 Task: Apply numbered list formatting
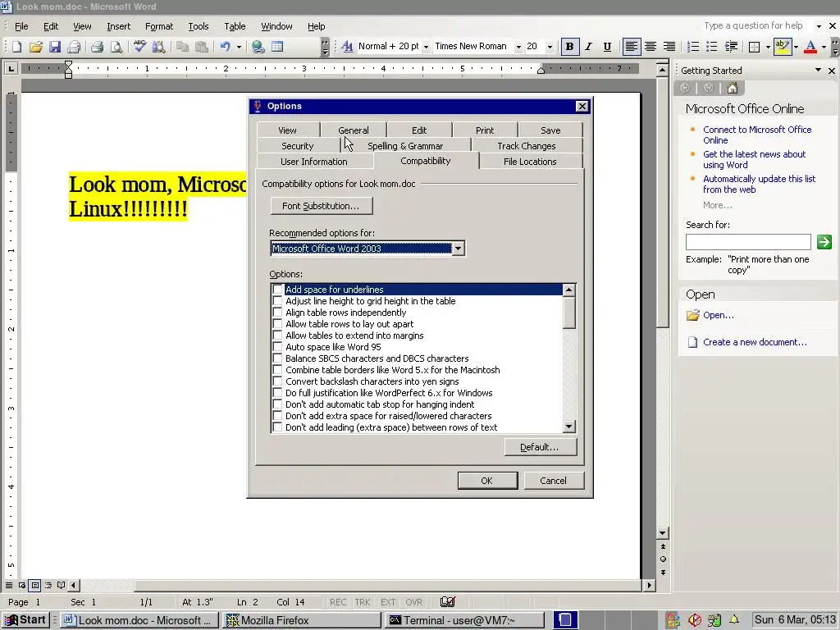coord(692,47)
